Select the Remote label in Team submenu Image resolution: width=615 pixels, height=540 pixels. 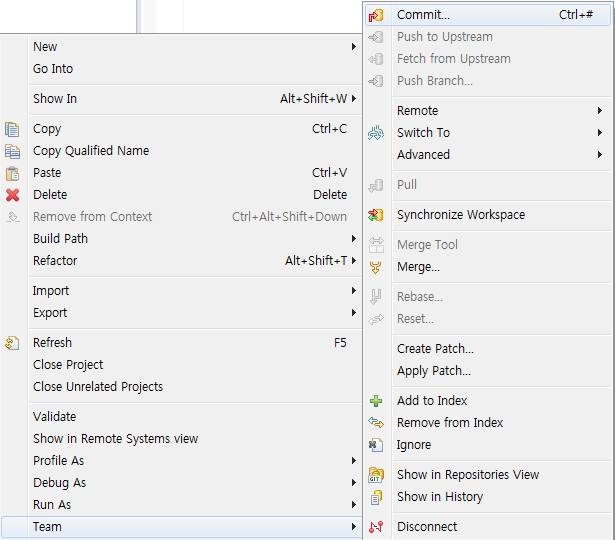[x=417, y=111]
